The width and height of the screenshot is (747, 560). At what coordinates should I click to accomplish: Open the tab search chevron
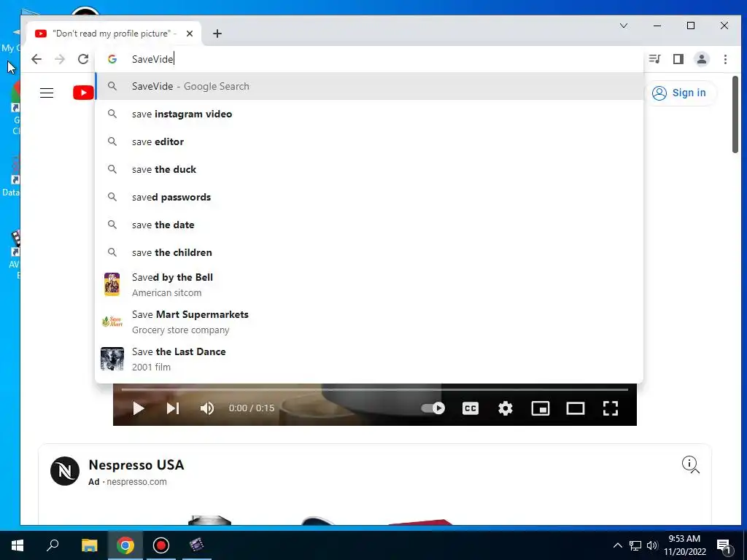click(x=623, y=26)
